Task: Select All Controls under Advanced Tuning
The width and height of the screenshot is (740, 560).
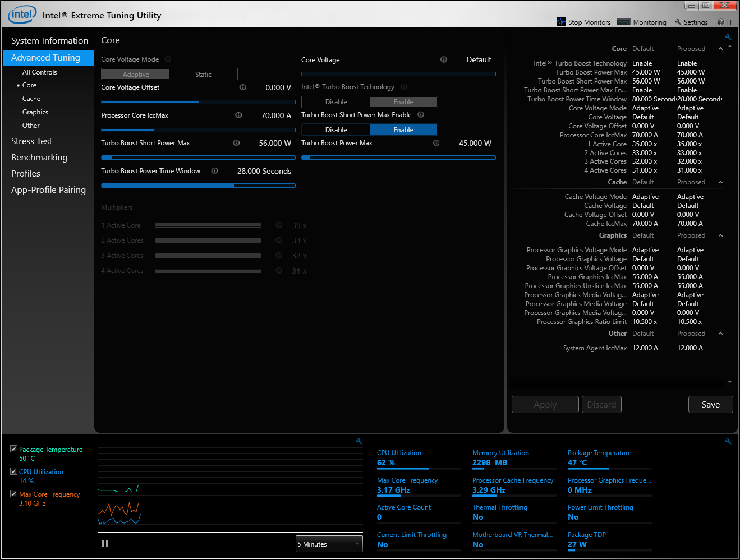Action: (39, 72)
